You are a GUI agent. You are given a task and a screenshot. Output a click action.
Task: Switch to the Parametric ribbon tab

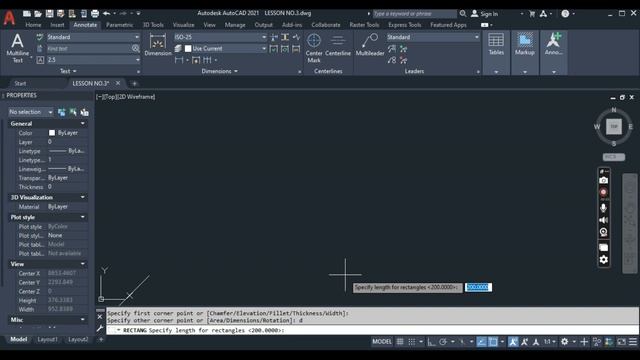click(119, 25)
